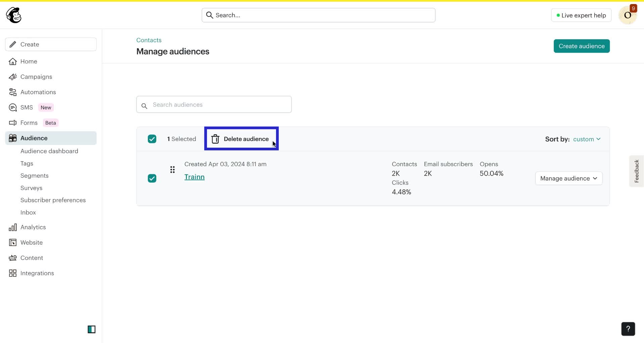Expand the Manage audience dropdown

568,178
